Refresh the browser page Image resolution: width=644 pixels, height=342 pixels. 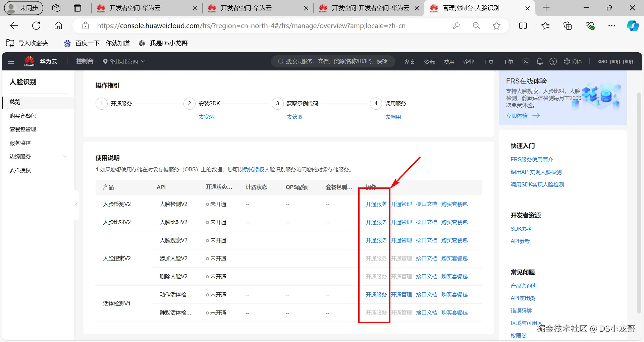click(36, 25)
